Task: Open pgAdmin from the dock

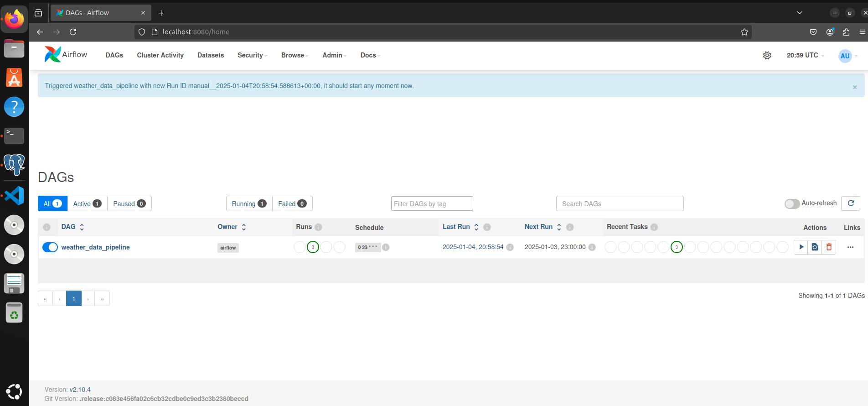Action: pyautogui.click(x=14, y=165)
